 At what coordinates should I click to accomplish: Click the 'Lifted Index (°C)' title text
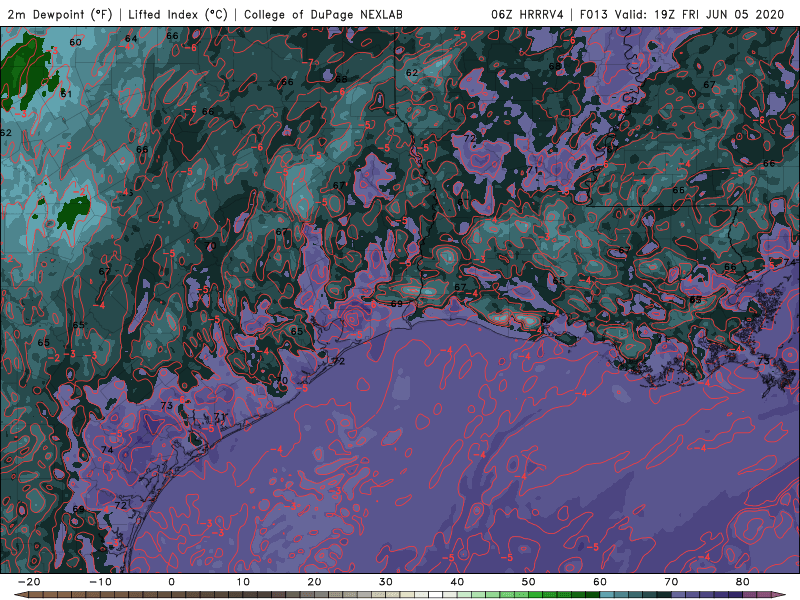click(x=178, y=14)
